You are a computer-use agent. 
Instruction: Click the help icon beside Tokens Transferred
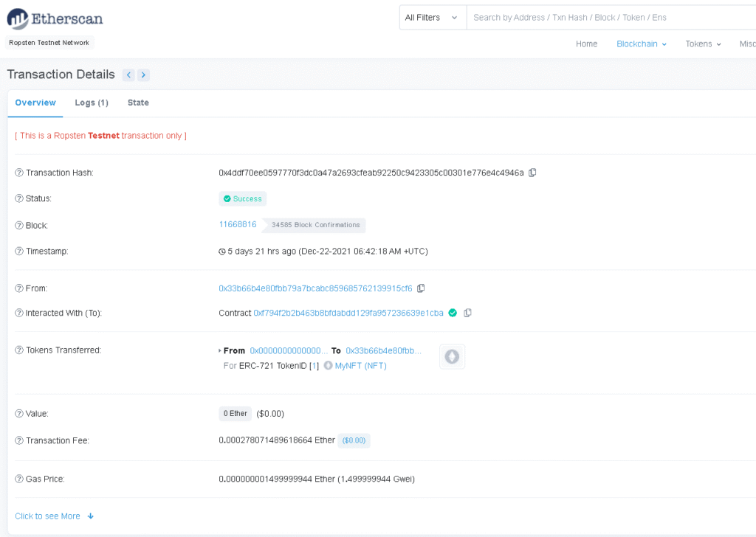[x=19, y=350]
